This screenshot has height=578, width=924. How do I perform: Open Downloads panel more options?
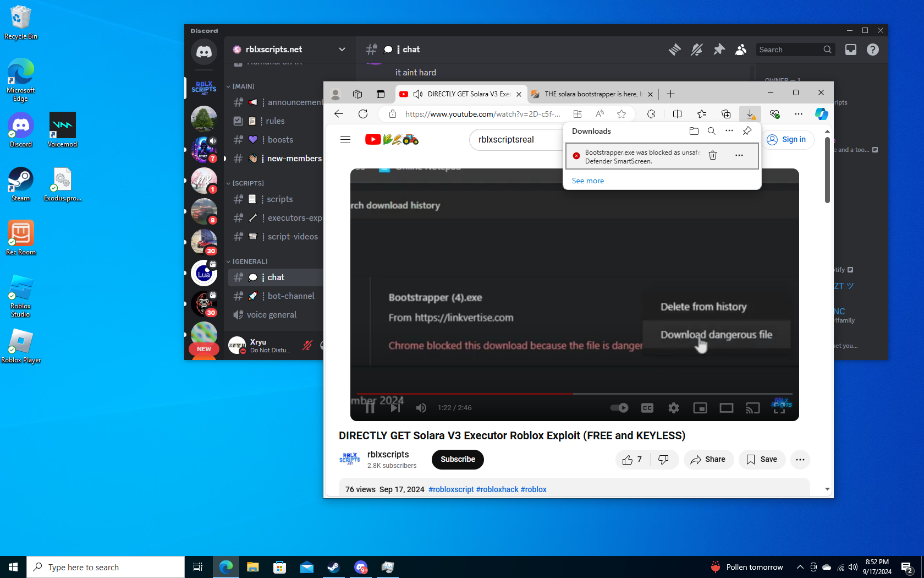click(x=729, y=131)
